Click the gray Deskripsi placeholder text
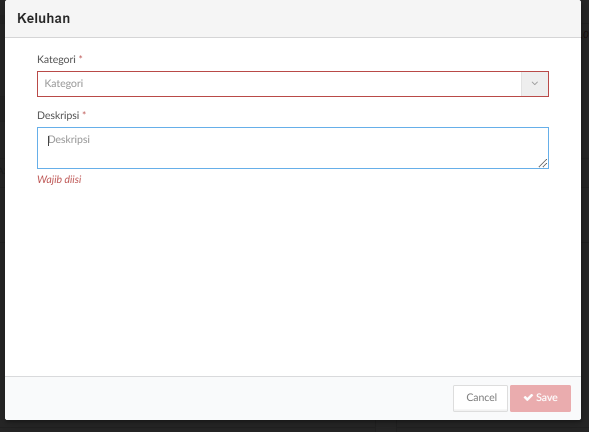Image resolution: width=589 pixels, height=432 pixels. [x=69, y=140]
